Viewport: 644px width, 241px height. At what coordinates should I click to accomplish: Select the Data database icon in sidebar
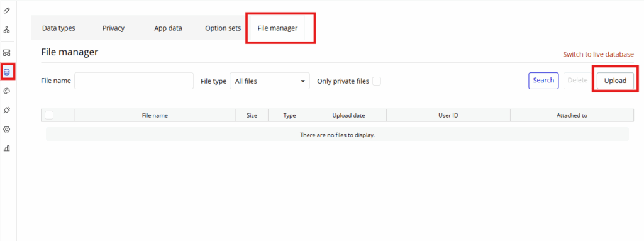click(x=6, y=72)
